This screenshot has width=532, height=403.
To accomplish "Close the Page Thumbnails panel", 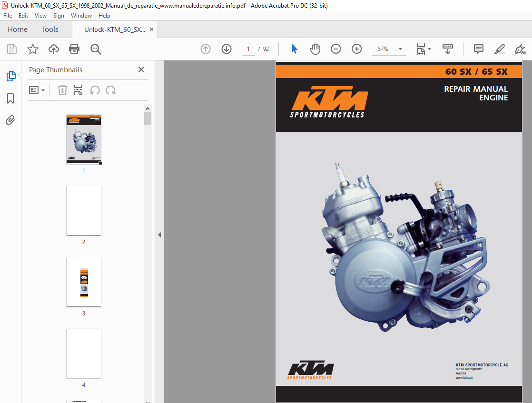I will pyautogui.click(x=141, y=69).
